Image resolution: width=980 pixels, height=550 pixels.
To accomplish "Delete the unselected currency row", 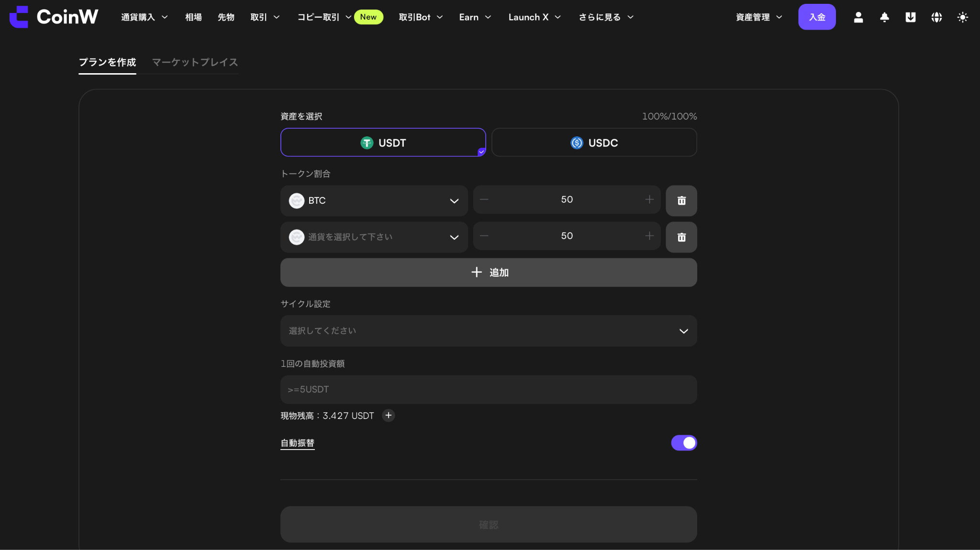I will (681, 237).
